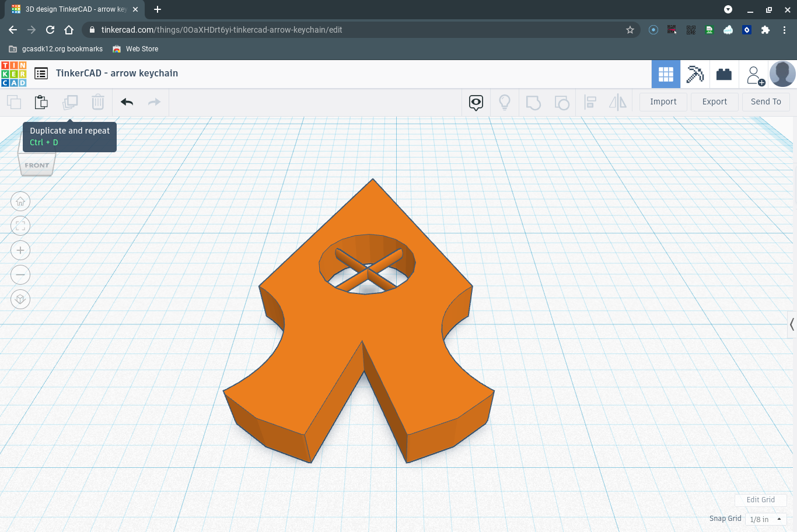
Task: Open the Tinkercad hamburger menu
Action: [x=41, y=73]
